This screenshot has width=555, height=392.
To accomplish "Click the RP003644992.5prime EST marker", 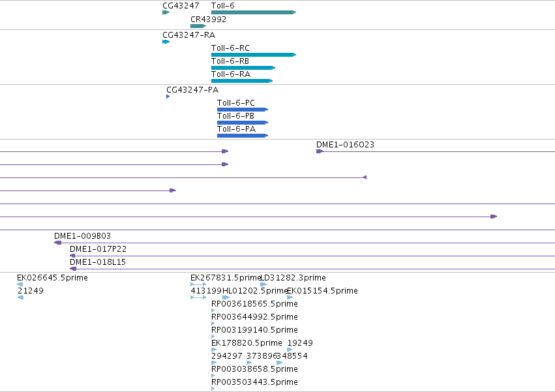I will pyautogui.click(x=213, y=324).
